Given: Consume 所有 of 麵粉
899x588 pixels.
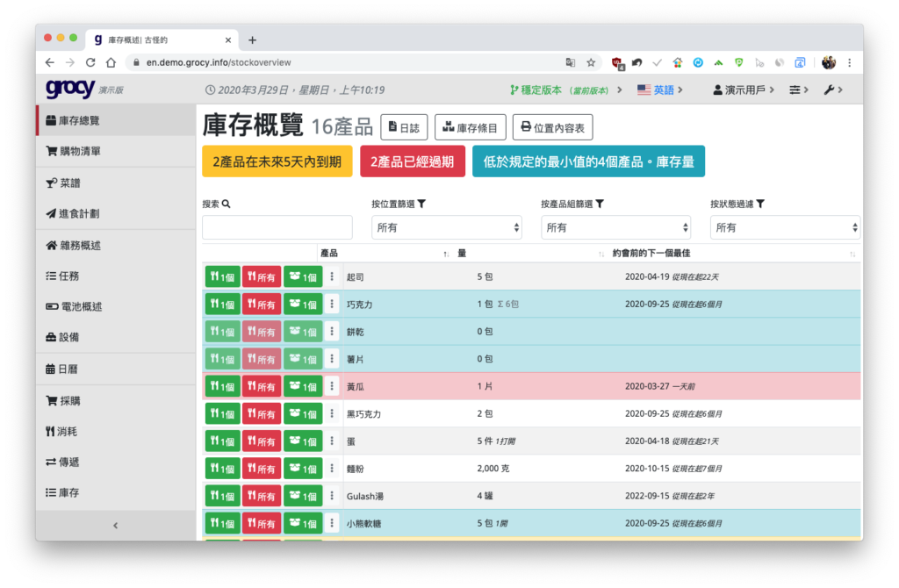Looking at the screenshot, I should [x=262, y=469].
